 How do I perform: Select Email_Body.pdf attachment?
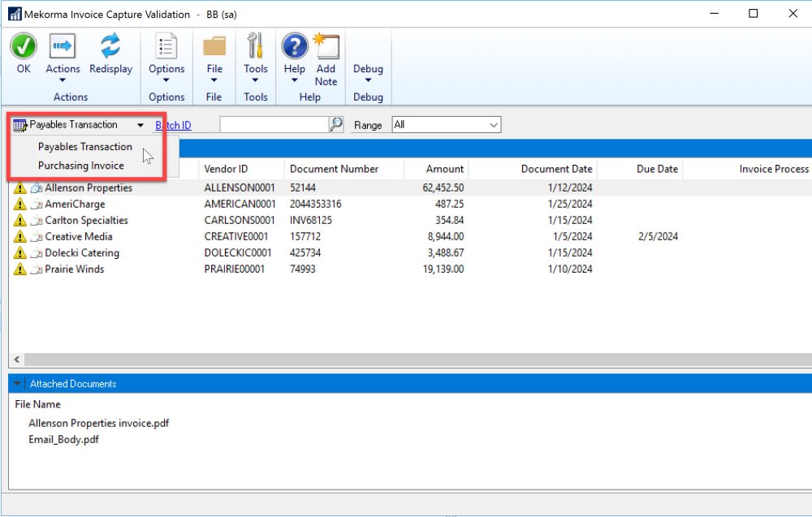[63, 439]
